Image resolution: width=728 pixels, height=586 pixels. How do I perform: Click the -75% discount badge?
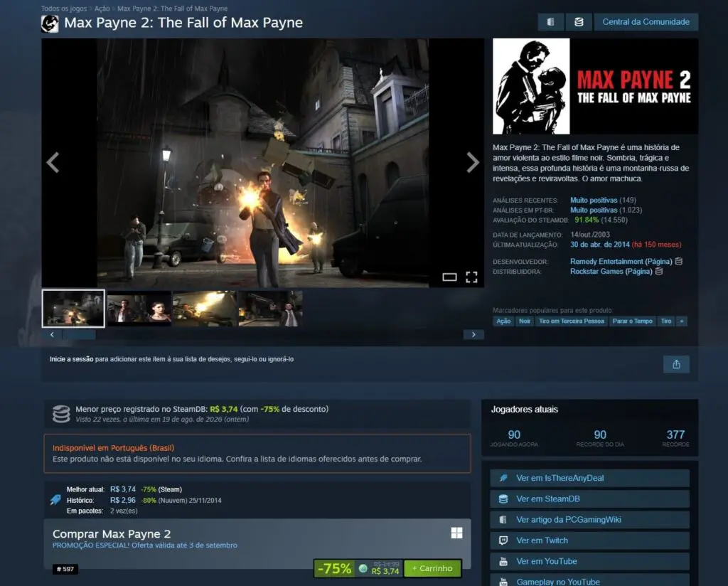(334, 568)
